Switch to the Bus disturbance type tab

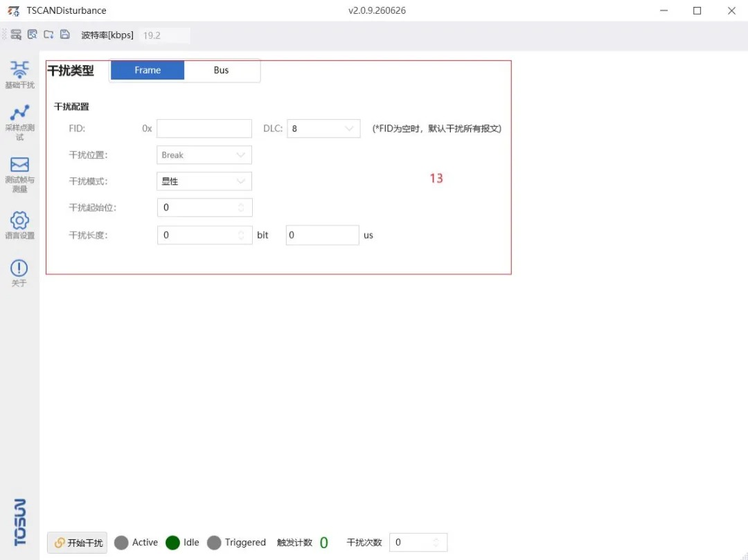coord(222,70)
